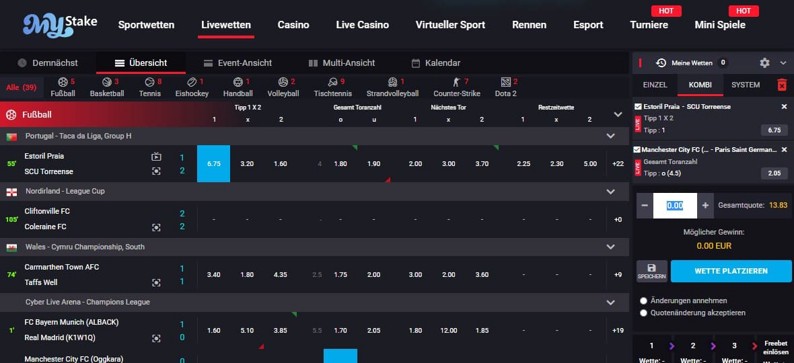794x363 pixels.
Task: Switch to Event-Ansicht tab
Action: (238, 63)
